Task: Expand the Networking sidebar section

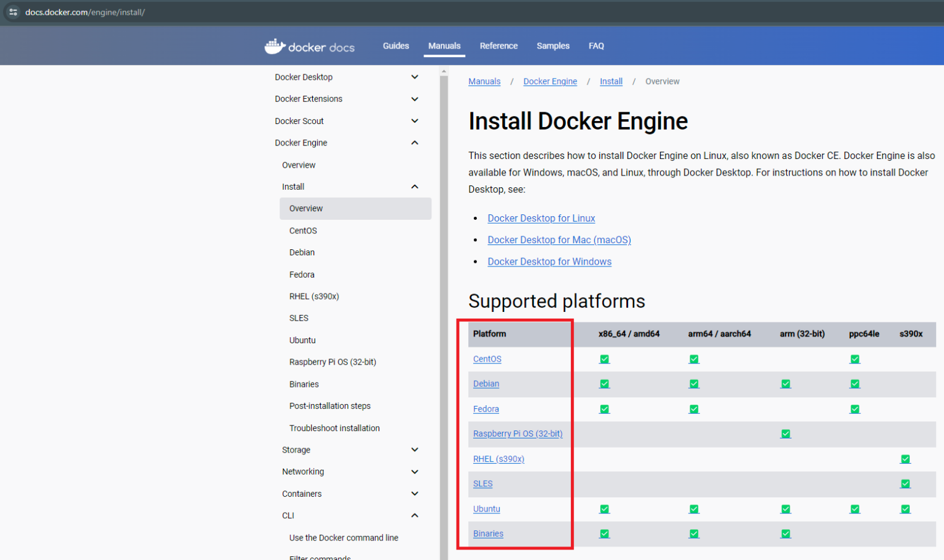Action: 415,472
